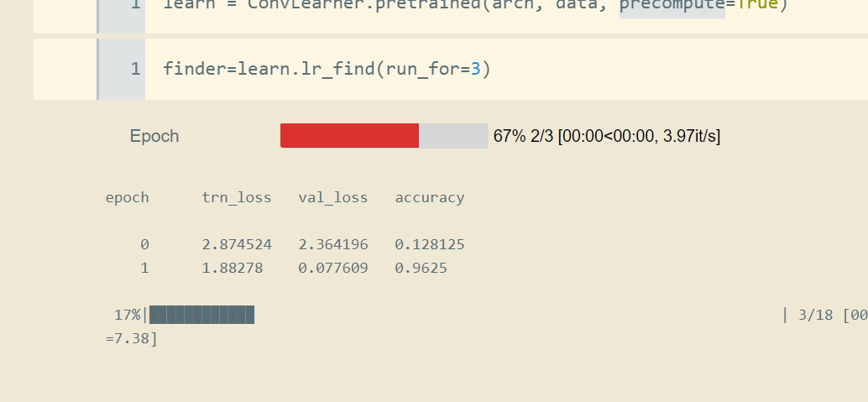Click the accuracy value 0.9625
This screenshot has height=402, width=868.
coord(421,269)
